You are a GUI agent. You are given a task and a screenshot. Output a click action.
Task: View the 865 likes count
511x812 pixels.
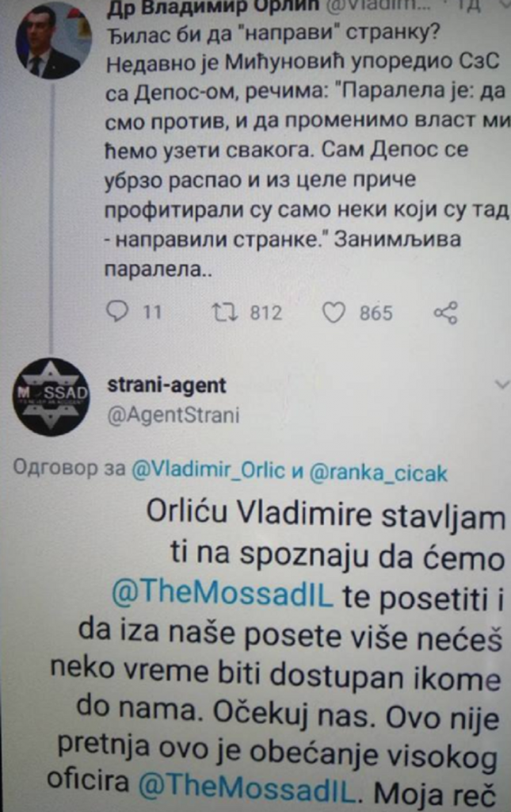[x=376, y=312]
